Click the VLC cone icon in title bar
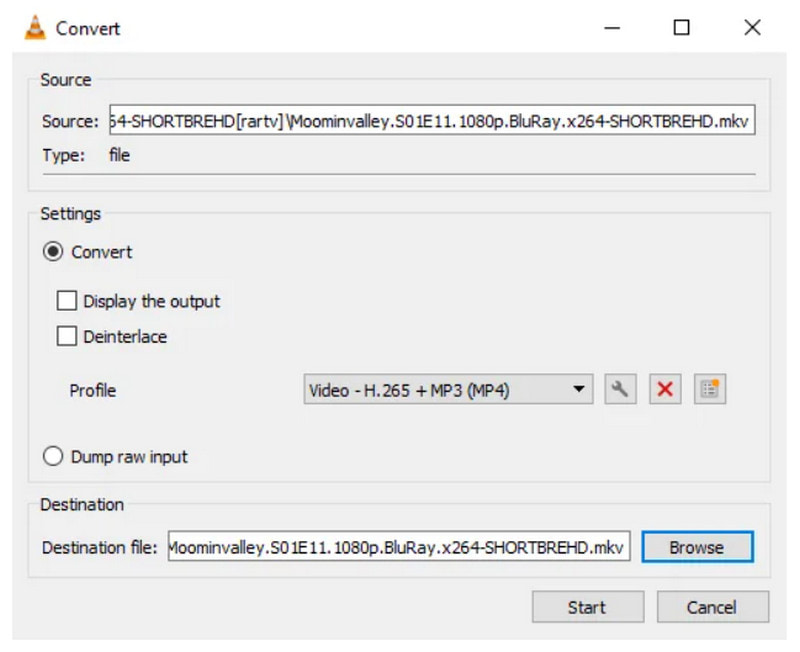This screenshot has height=652, width=800. 36,28
